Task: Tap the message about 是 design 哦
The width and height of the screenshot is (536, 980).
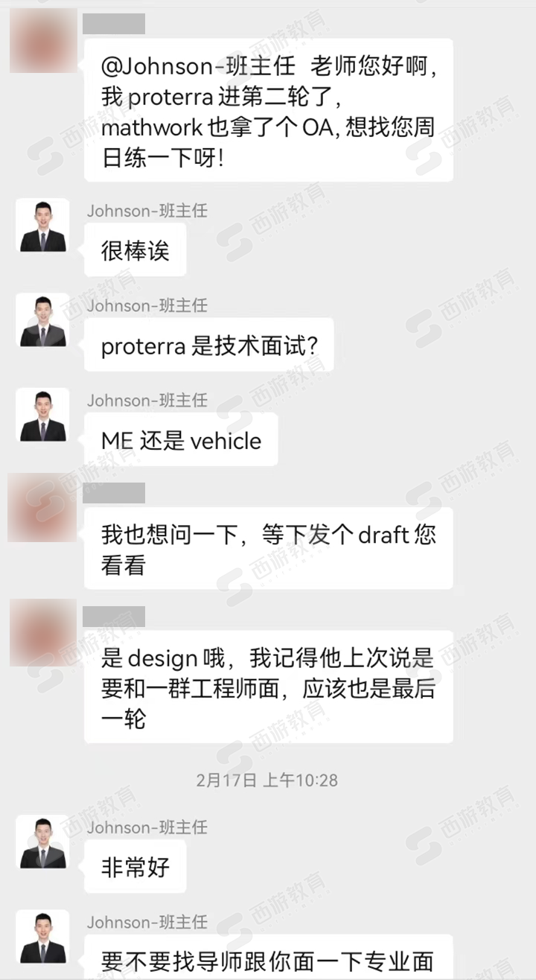Action: click(269, 687)
